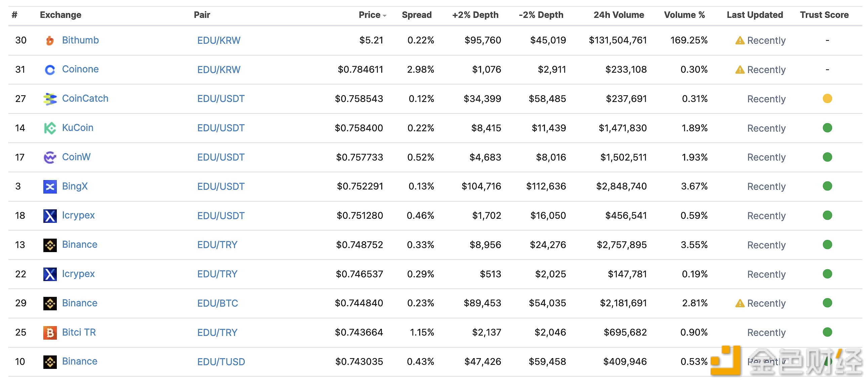This screenshot has height=381, width=868.
Task: Open Coinone's EDU/KRW pair link
Action: (x=219, y=70)
